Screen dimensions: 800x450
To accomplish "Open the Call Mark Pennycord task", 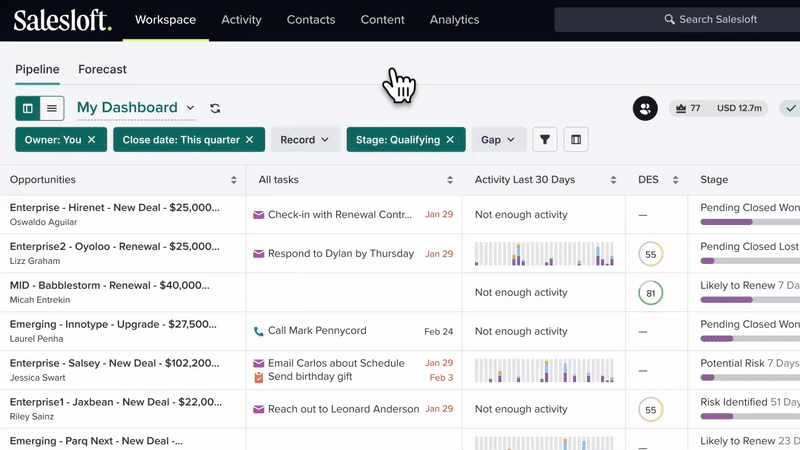I will [317, 331].
